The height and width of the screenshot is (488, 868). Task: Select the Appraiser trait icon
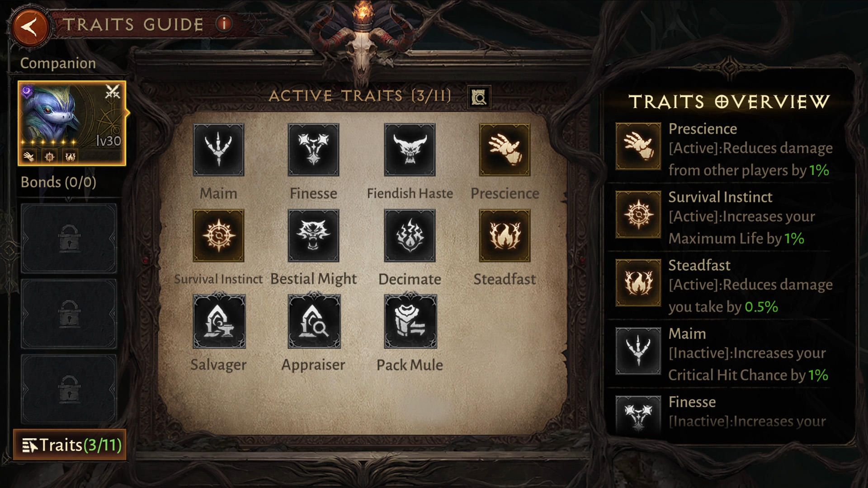pyautogui.click(x=314, y=321)
